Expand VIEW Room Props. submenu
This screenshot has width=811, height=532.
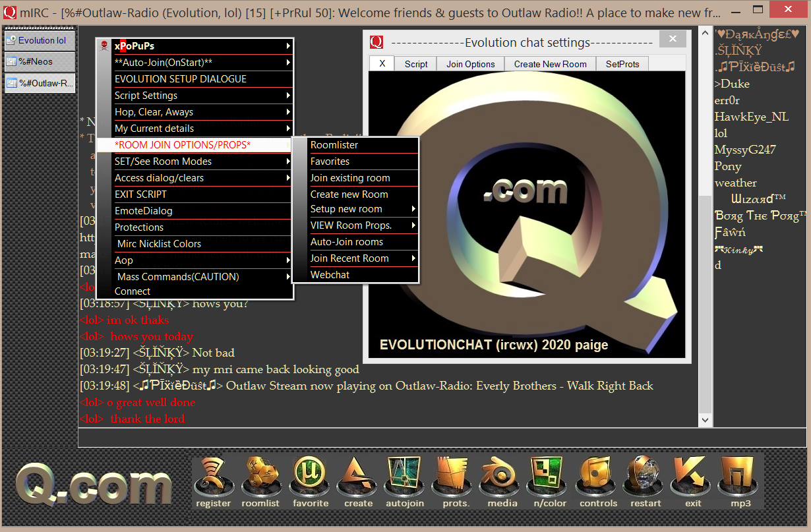click(413, 225)
